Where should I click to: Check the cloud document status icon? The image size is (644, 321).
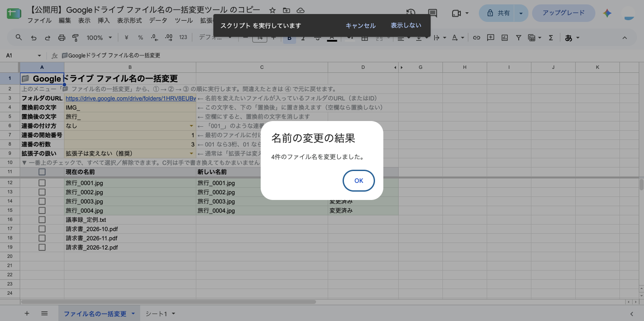[301, 10]
